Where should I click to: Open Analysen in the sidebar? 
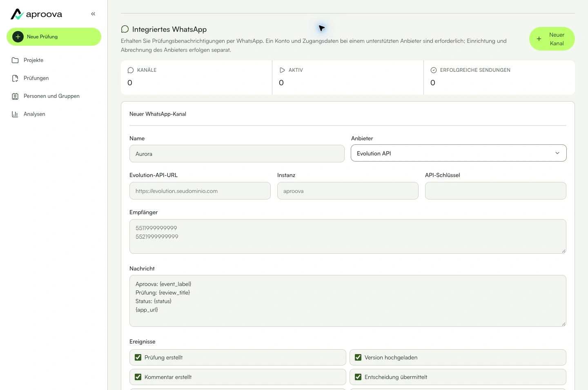[x=54, y=114]
